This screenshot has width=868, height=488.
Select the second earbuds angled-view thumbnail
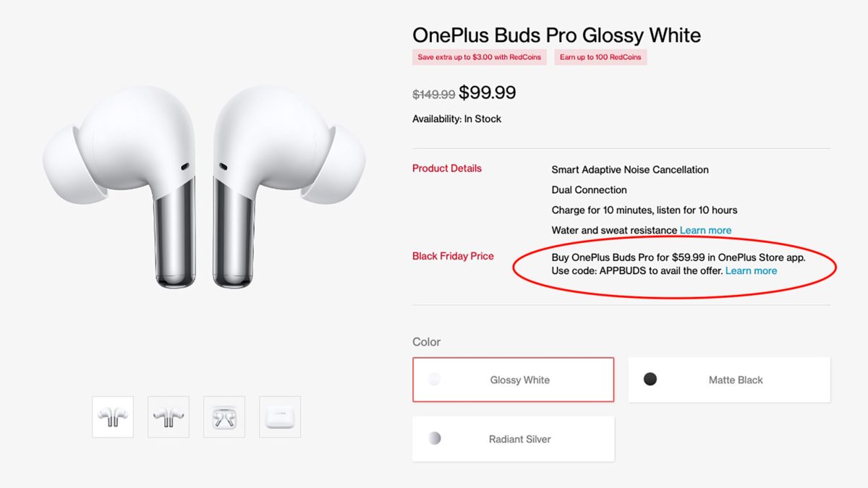pyautogui.click(x=169, y=416)
